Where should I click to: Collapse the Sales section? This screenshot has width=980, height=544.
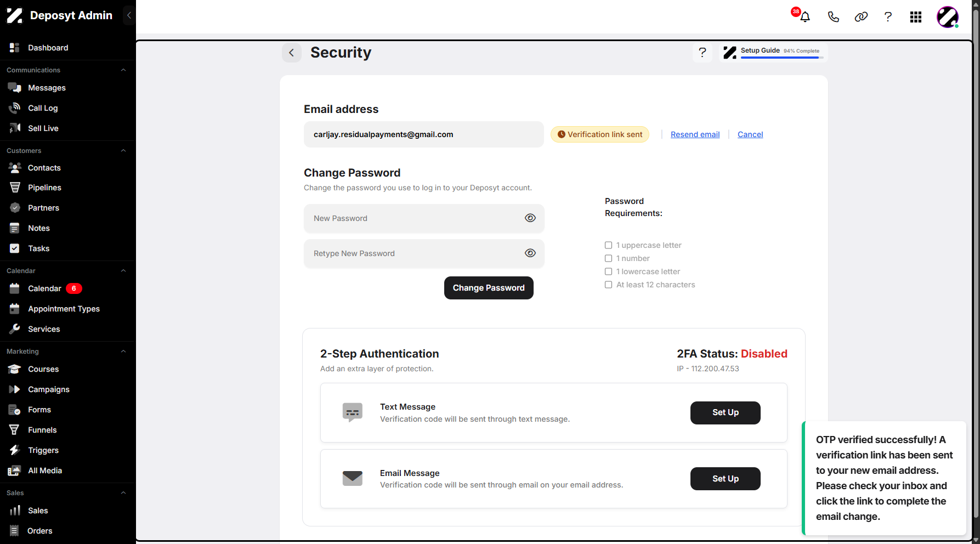[x=123, y=493]
